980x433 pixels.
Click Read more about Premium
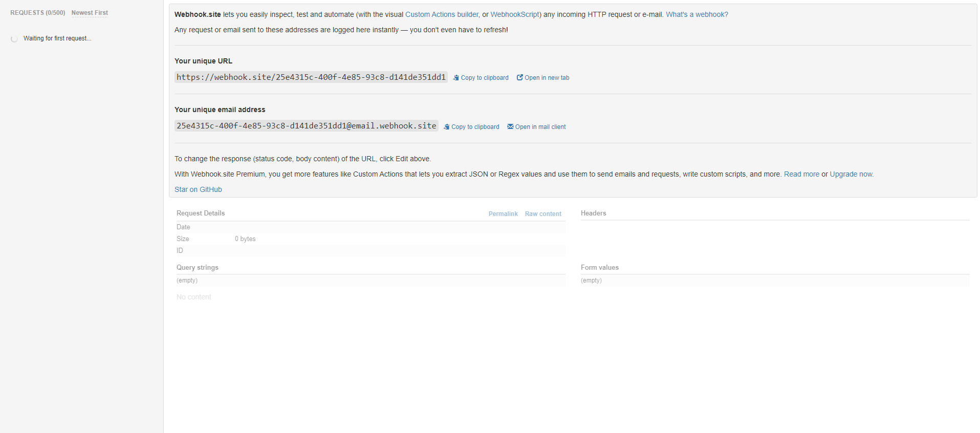tap(801, 174)
